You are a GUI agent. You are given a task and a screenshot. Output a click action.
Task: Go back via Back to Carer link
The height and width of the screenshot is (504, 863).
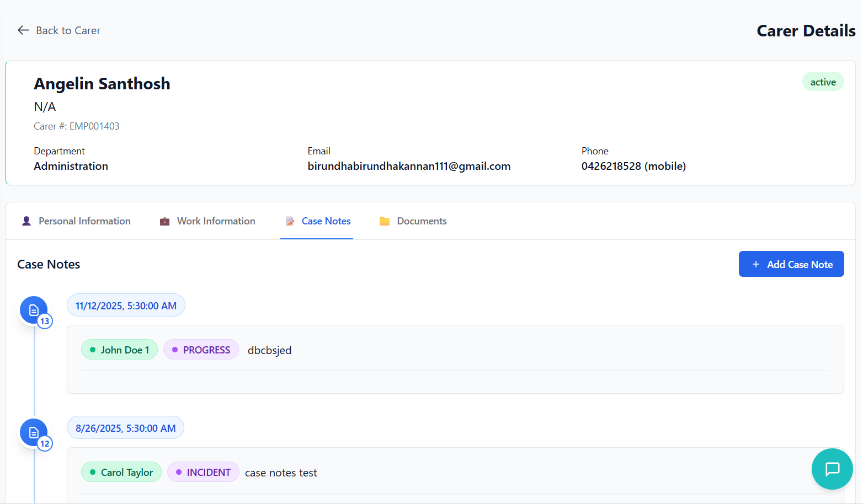click(68, 30)
